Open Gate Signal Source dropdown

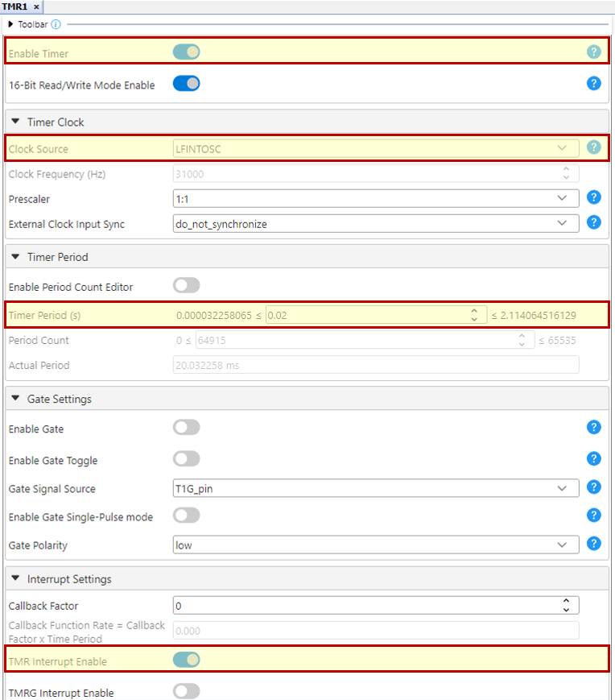(375, 488)
